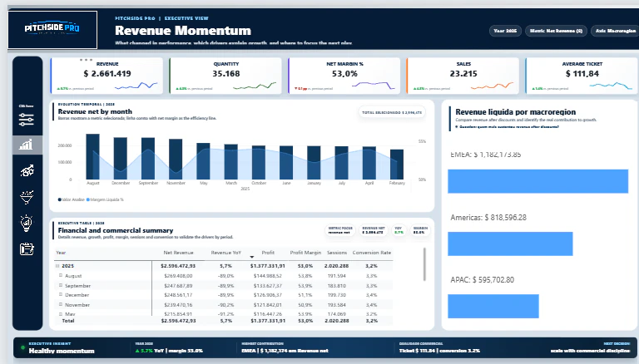Image resolution: width=639 pixels, height=364 pixels.
Task: Click the Revenue Net badge in summary header
Action: (x=373, y=230)
